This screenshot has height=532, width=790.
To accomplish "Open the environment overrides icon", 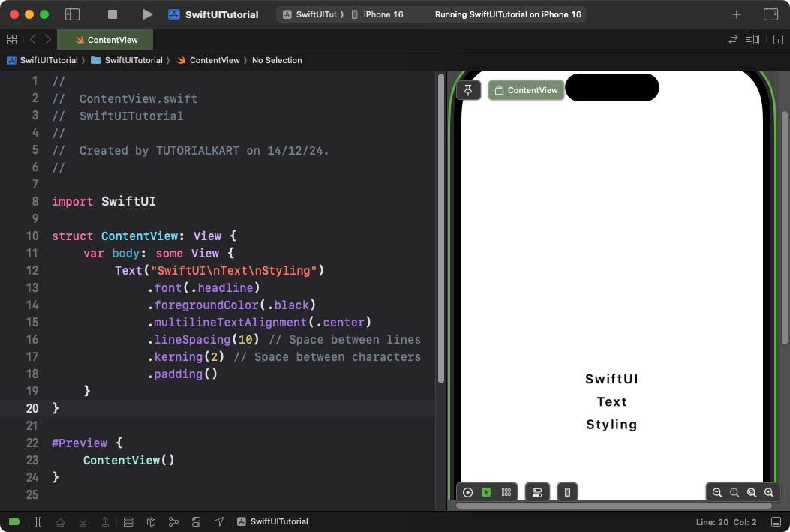I will 196,522.
